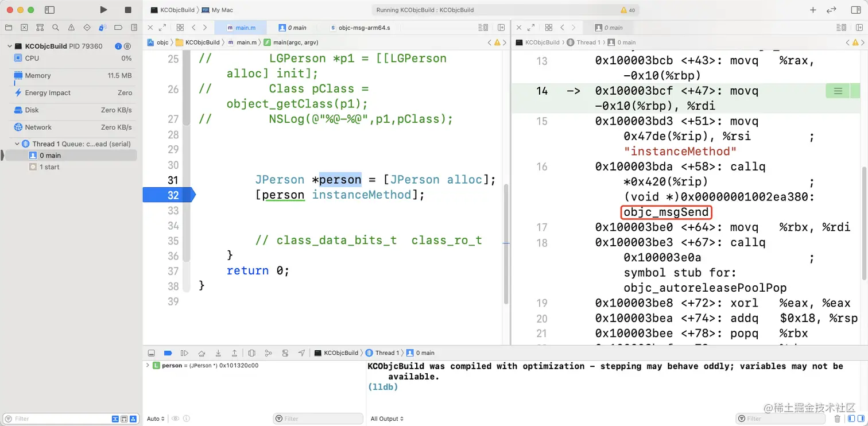Step over the current instruction
Image resolution: width=868 pixels, height=426 pixels.
[201, 353]
